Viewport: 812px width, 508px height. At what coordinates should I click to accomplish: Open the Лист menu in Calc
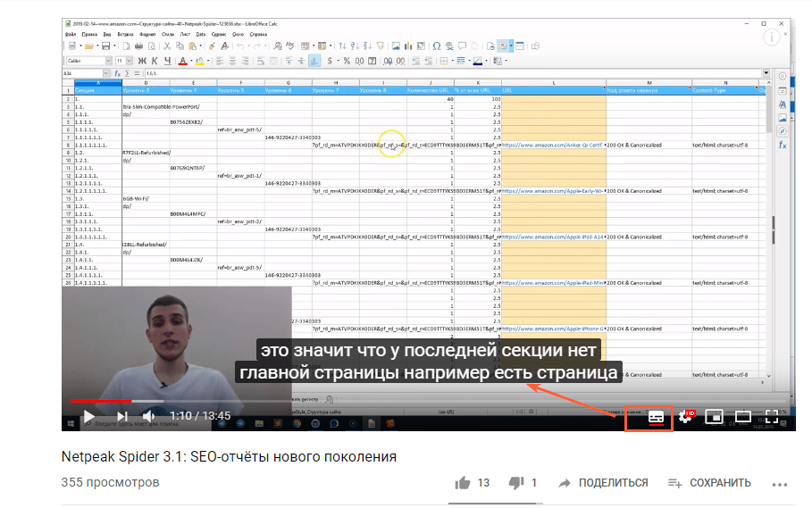(x=185, y=34)
